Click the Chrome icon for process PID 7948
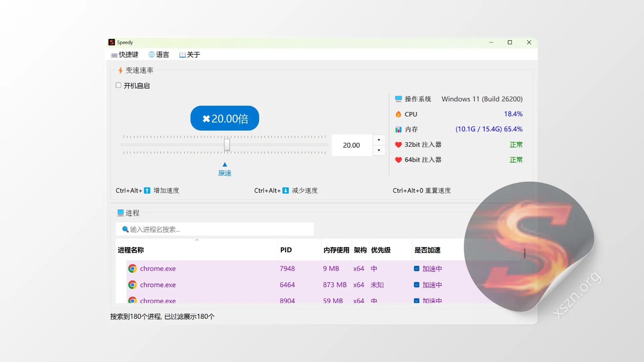Image resolution: width=644 pixels, height=362 pixels. point(132,268)
